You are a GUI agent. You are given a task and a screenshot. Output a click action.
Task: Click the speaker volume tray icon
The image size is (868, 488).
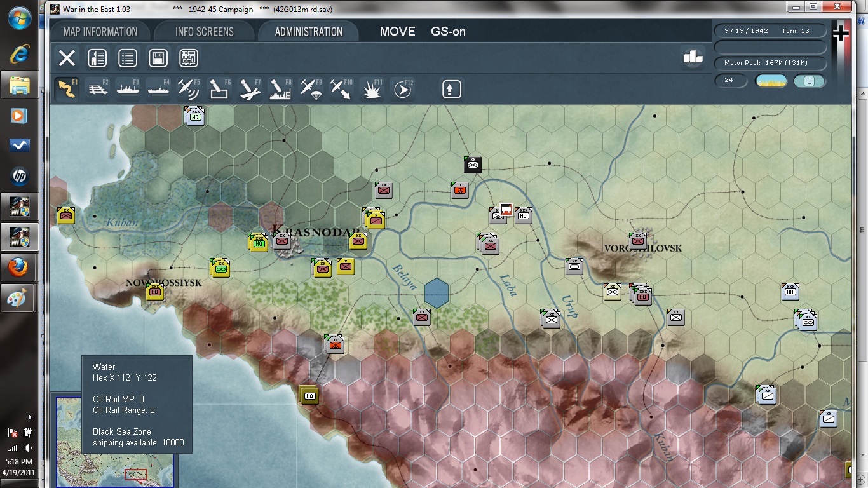pos(28,448)
